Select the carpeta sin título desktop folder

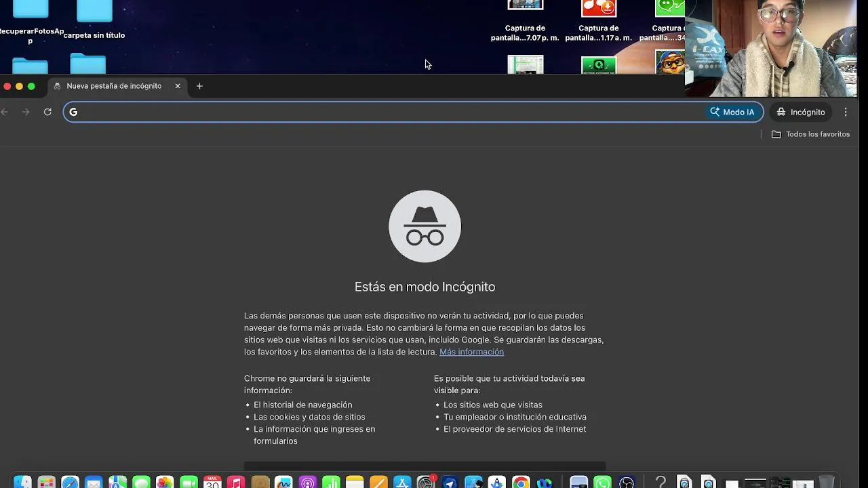pos(94,20)
